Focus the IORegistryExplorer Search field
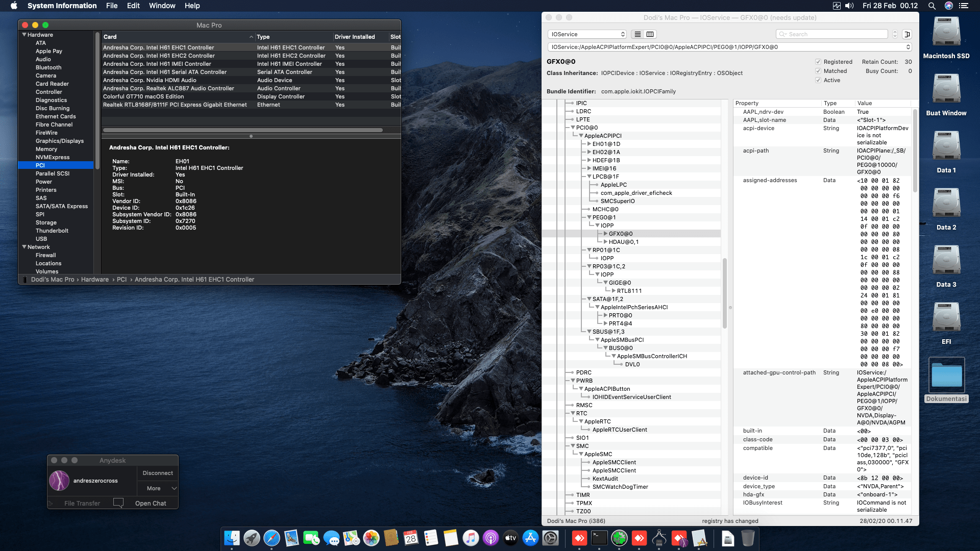Screen dimensions: 980x551 pos(832,34)
